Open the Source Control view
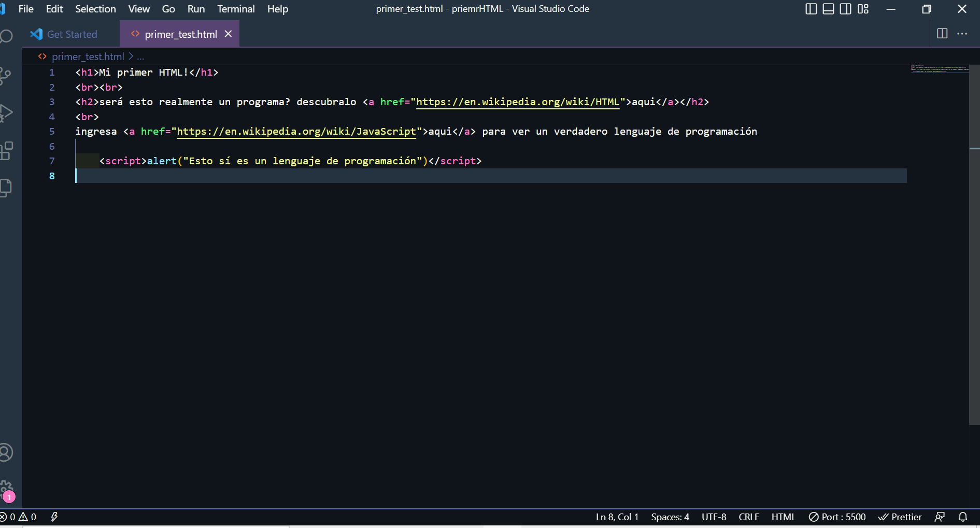This screenshot has height=528, width=980. [6, 76]
